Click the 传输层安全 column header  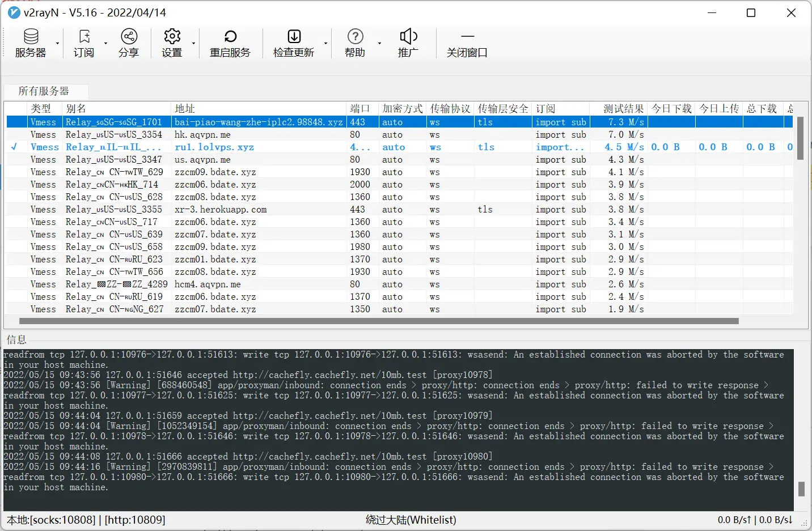coord(503,108)
